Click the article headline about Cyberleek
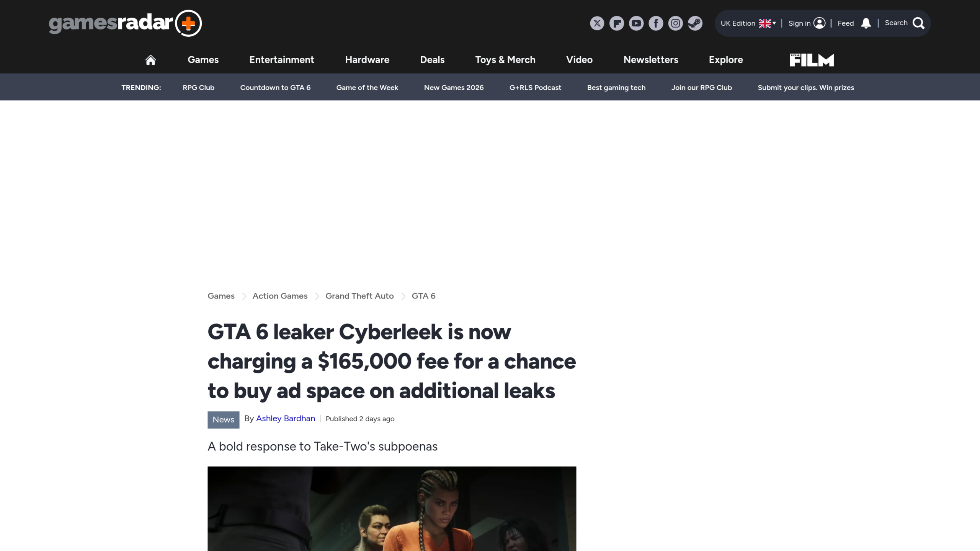This screenshot has width=980, height=551. [x=392, y=361]
